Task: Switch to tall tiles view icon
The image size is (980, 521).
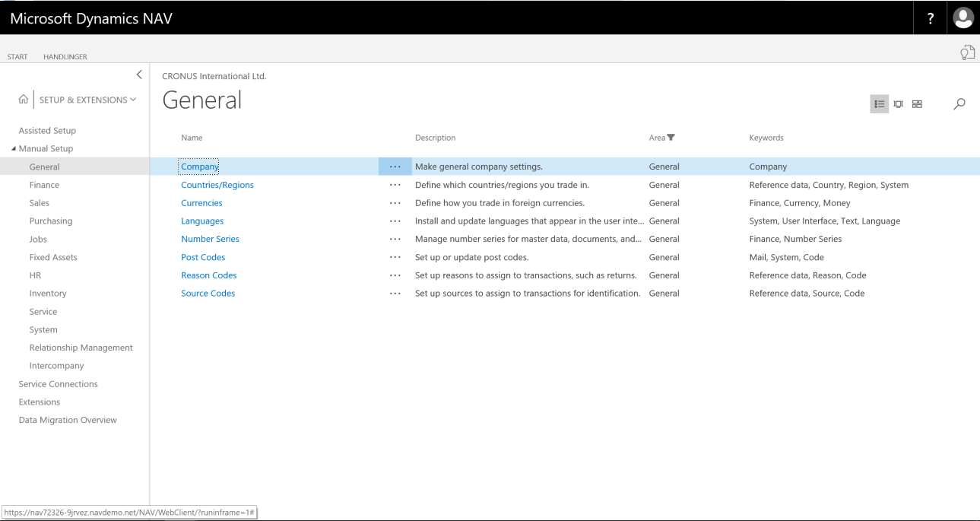Action: (898, 104)
